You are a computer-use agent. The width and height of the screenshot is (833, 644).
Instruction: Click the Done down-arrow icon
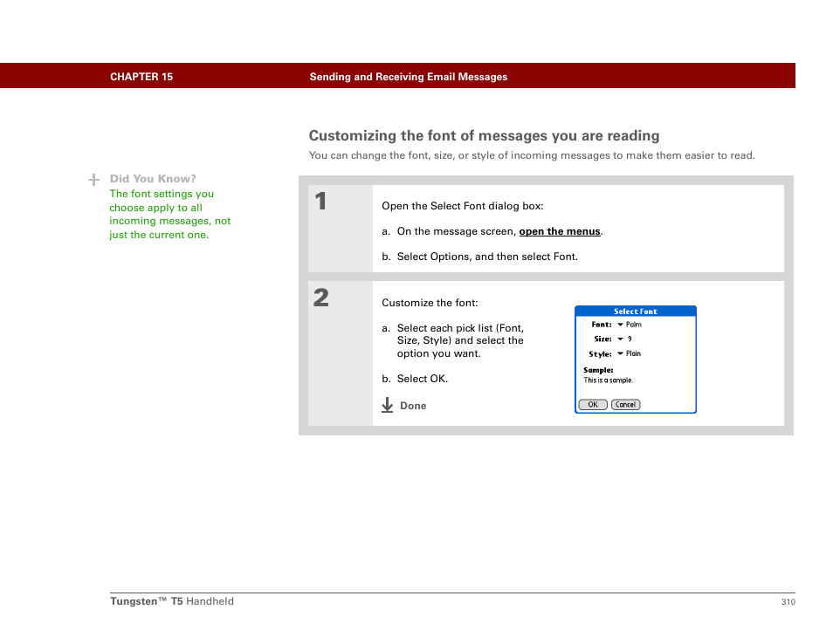point(388,405)
